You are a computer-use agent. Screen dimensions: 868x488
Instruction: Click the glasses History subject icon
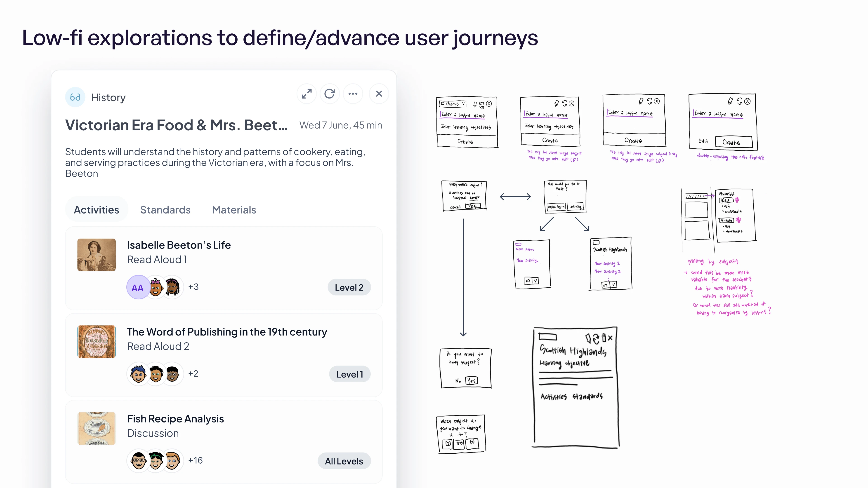pyautogui.click(x=75, y=97)
